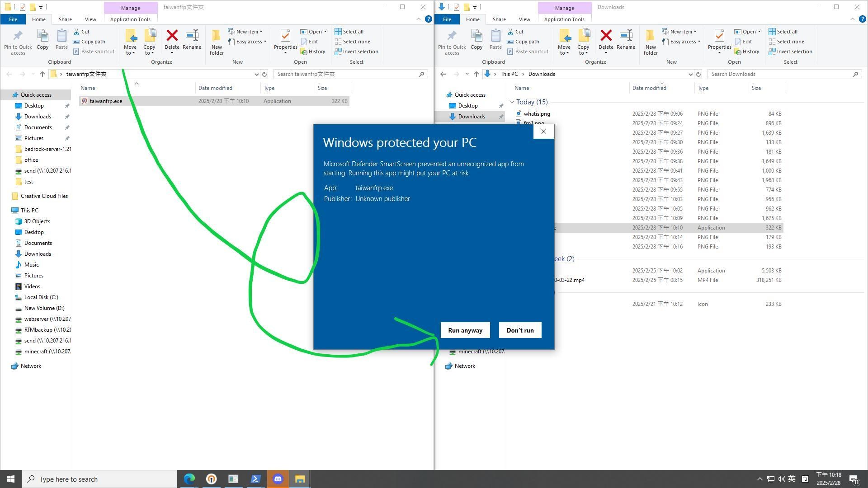
Task: Click Rename in the taiwanfrp window ribbon
Action: click(x=192, y=39)
